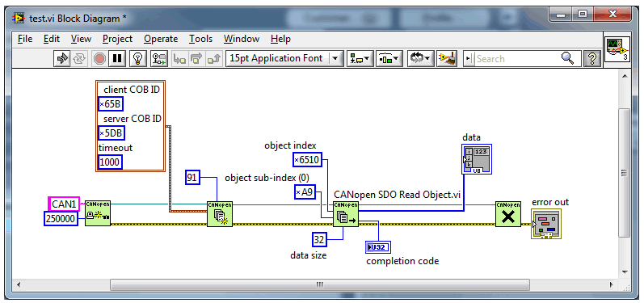This screenshot has height=303, width=644.
Task: Click the VI icon in top-right corner
Action: click(x=617, y=49)
